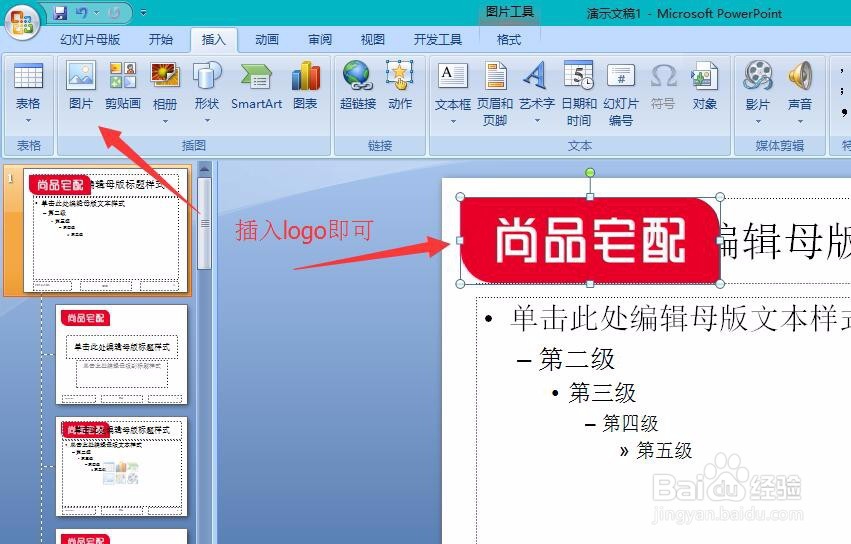The width and height of the screenshot is (851, 544).
Task: Add an action (动作) setting
Action: (400, 86)
